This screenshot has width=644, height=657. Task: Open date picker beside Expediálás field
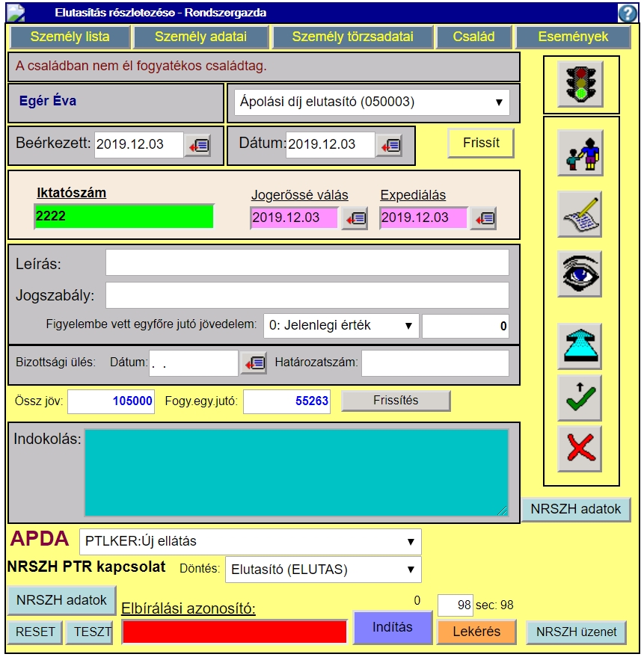pos(483,218)
